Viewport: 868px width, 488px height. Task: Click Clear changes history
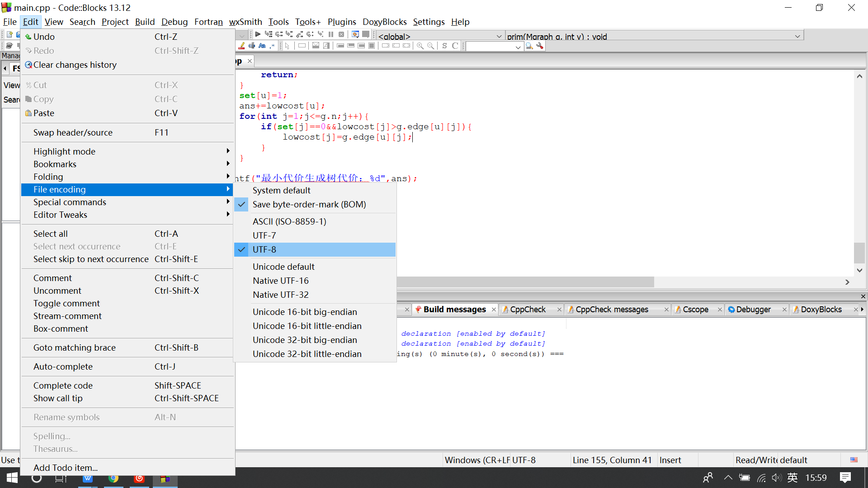tap(127, 65)
